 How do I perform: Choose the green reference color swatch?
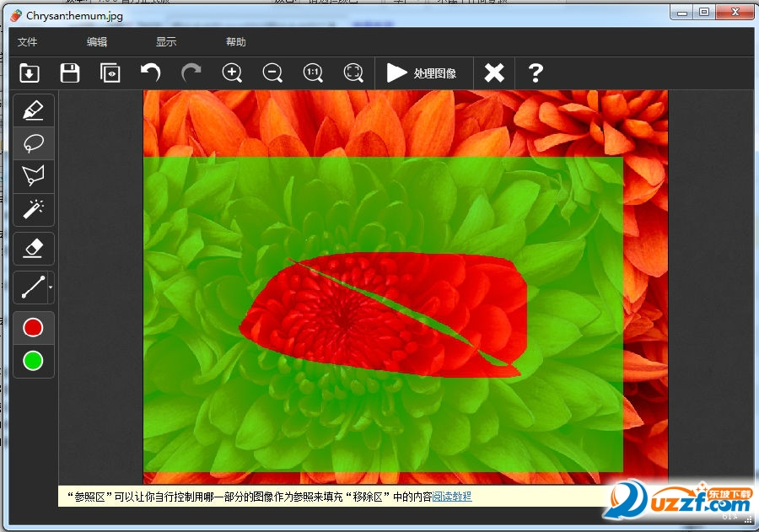click(34, 361)
